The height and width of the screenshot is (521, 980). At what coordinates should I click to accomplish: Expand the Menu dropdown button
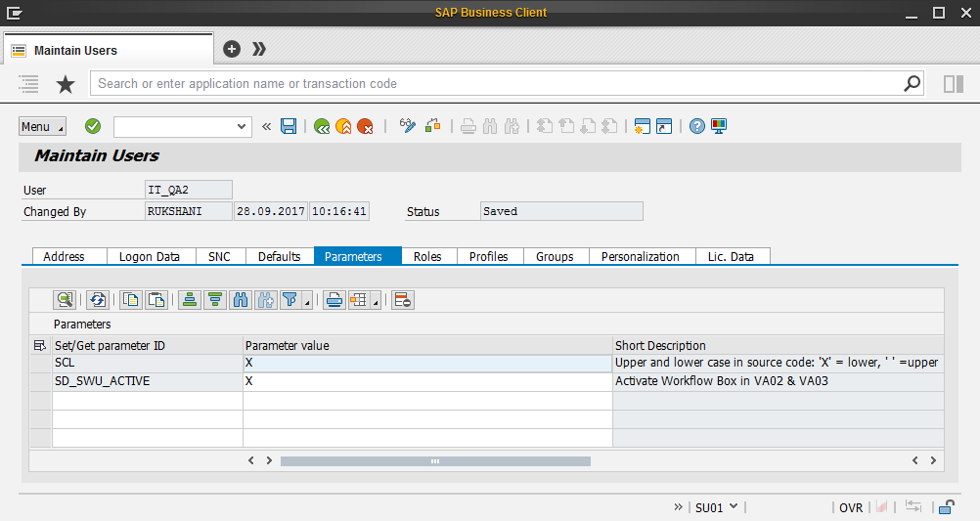(x=42, y=127)
